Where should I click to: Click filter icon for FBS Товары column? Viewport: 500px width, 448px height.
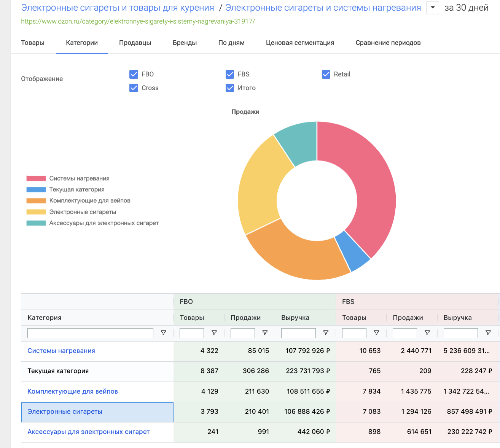(x=376, y=333)
